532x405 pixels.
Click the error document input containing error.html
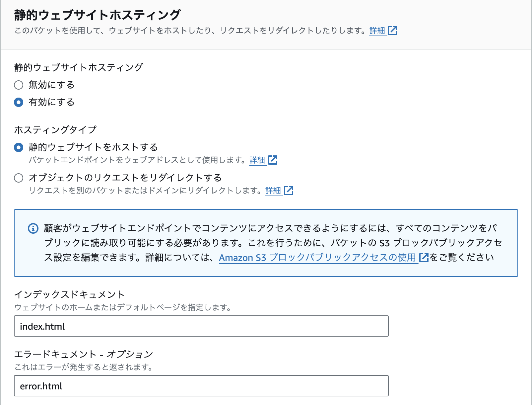201,386
